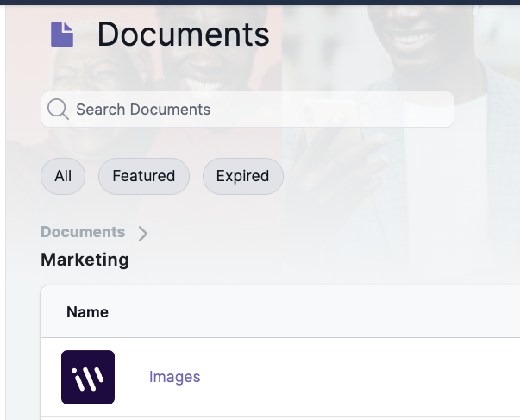
Task: Sort by the Name column header
Action: coord(87,312)
